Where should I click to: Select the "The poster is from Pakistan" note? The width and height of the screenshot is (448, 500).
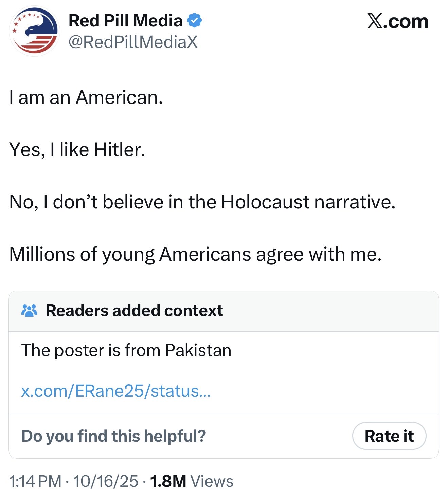(x=126, y=350)
